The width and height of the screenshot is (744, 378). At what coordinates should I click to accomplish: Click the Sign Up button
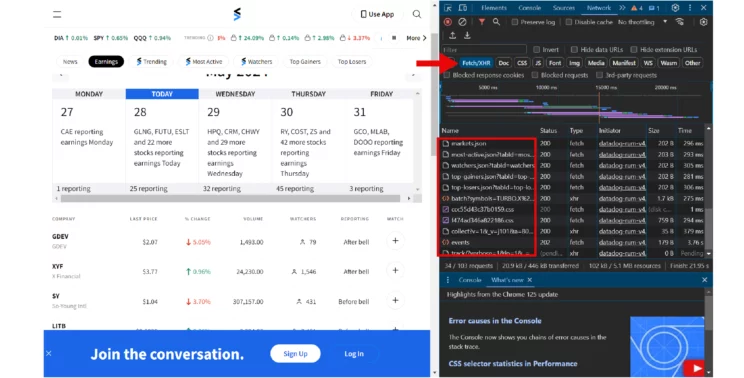click(295, 353)
